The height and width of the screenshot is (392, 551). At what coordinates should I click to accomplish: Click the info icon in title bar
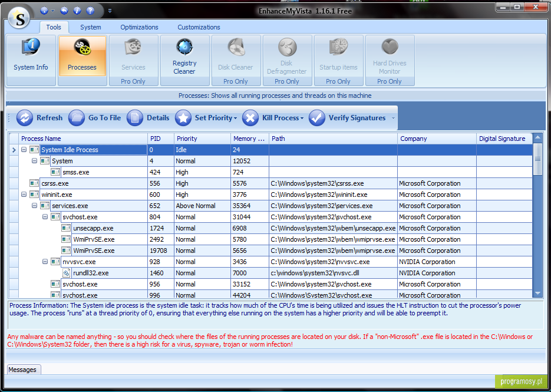(77, 11)
